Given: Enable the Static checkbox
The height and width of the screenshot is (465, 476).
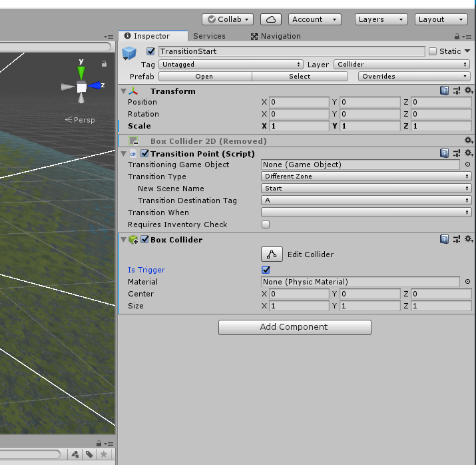Looking at the screenshot, I should (x=433, y=51).
